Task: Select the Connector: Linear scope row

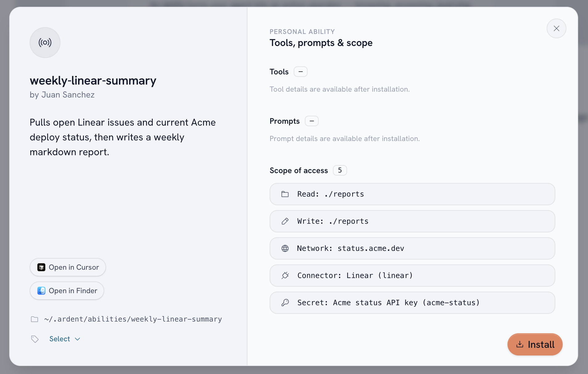Action: pyautogui.click(x=412, y=276)
